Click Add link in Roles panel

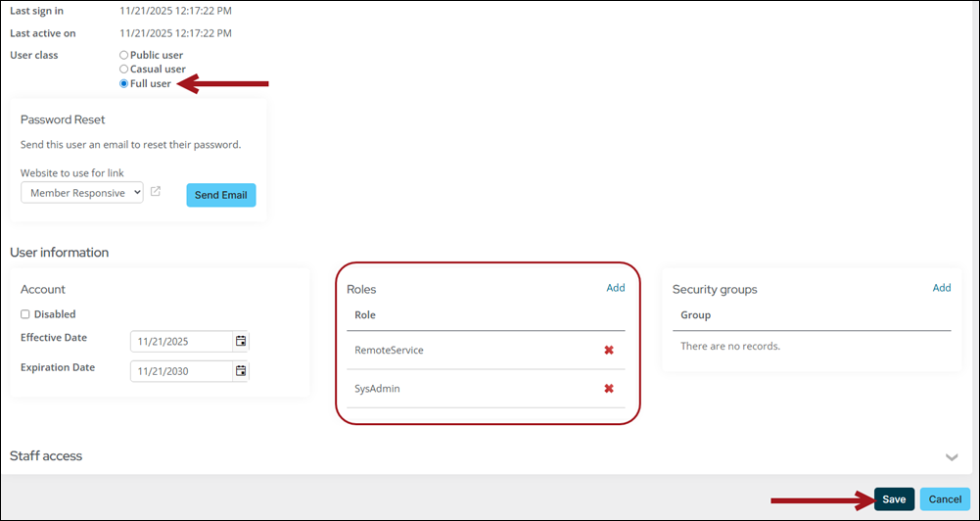(615, 288)
